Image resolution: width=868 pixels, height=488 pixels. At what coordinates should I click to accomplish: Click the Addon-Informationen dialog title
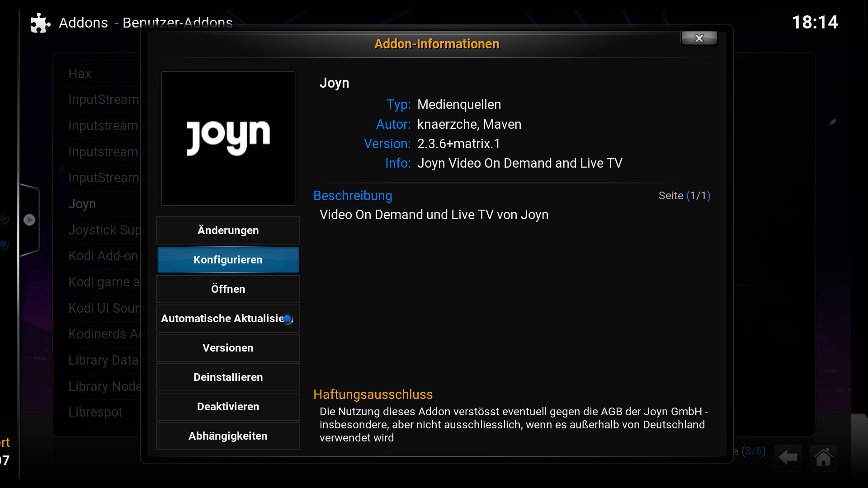click(x=437, y=44)
